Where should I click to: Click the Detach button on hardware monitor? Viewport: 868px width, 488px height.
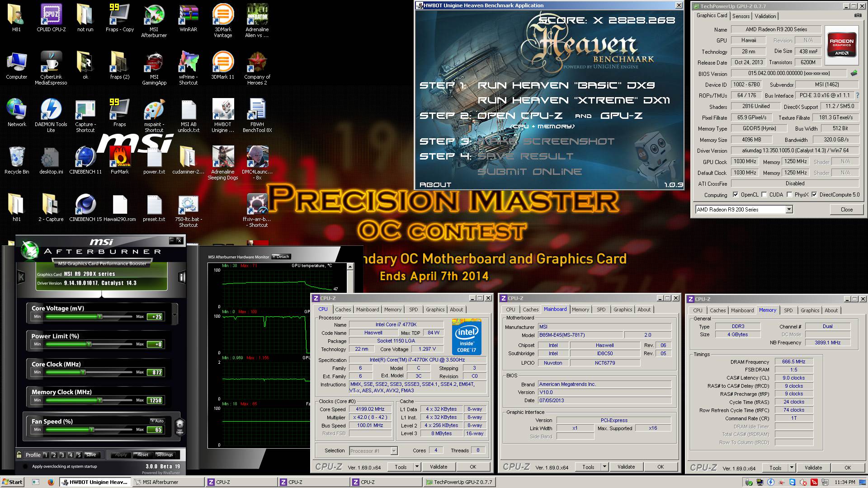click(281, 257)
